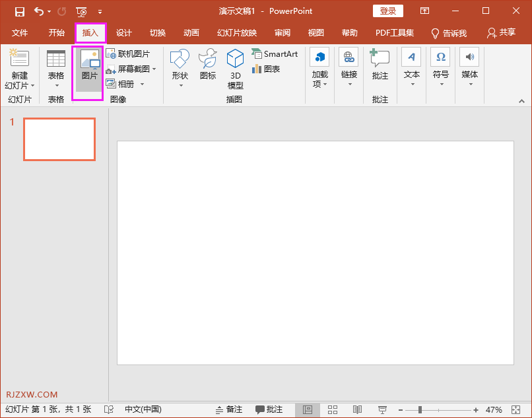Select slide 1 thumbnail
Image resolution: width=532 pixels, height=418 pixels.
tap(59, 139)
